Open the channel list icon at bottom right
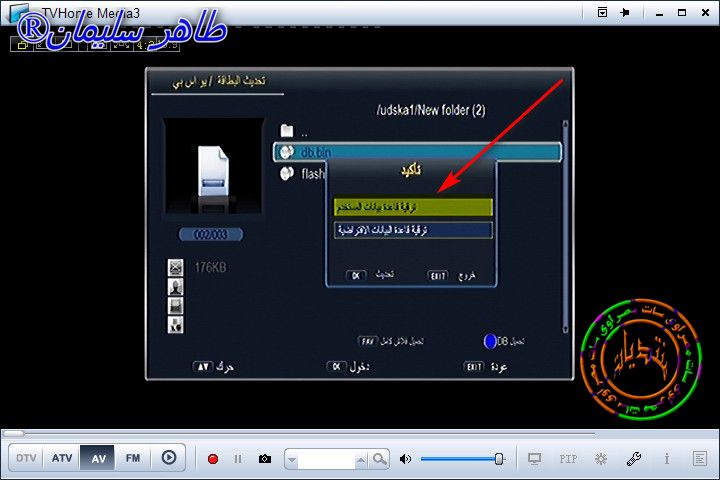The image size is (720, 480). 699,459
